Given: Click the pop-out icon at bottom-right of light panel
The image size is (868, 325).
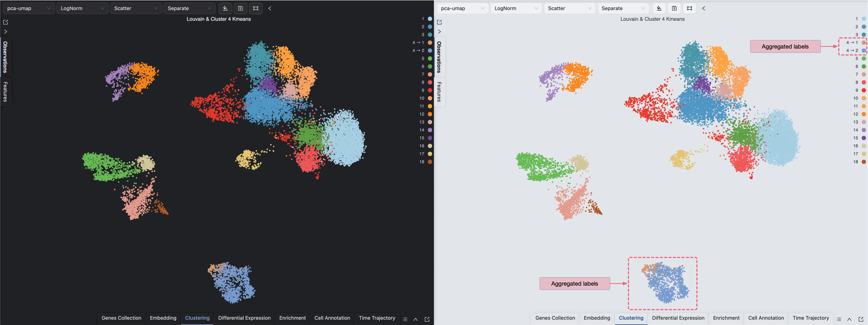Looking at the screenshot, I should point(861,319).
